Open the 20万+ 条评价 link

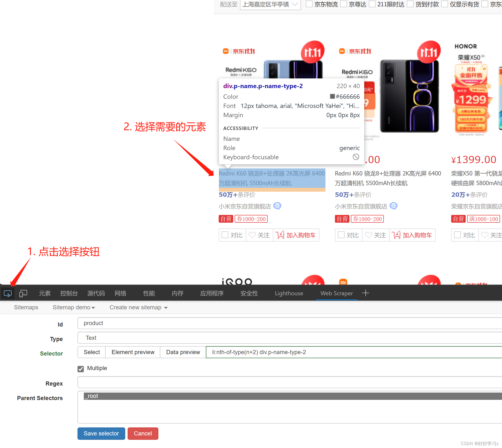(x=470, y=194)
